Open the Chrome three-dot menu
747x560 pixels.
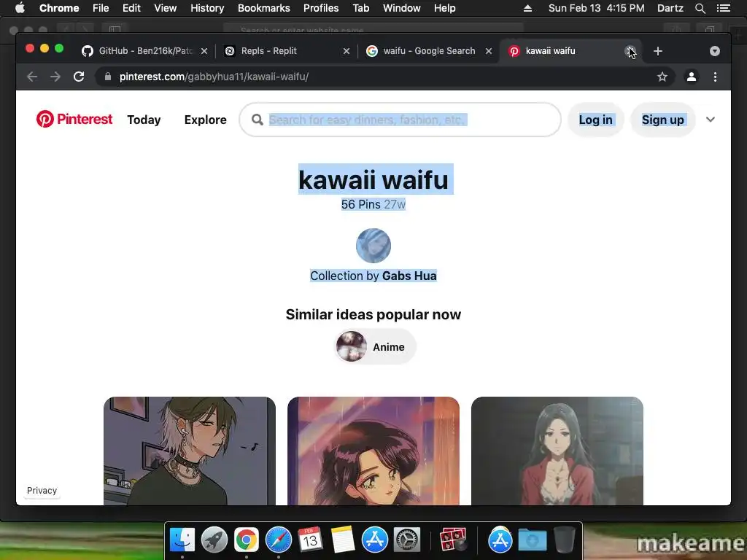coord(715,77)
